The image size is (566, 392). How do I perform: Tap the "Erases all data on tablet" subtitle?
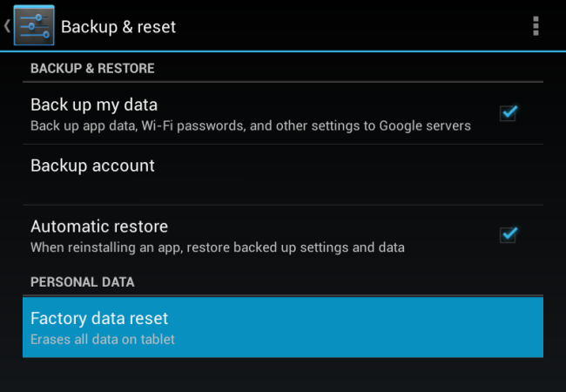[103, 339]
